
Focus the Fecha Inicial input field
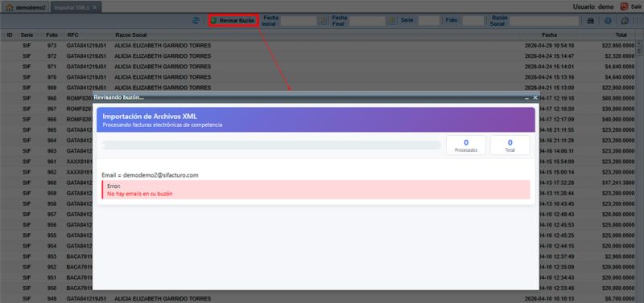(x=298, y=21)
